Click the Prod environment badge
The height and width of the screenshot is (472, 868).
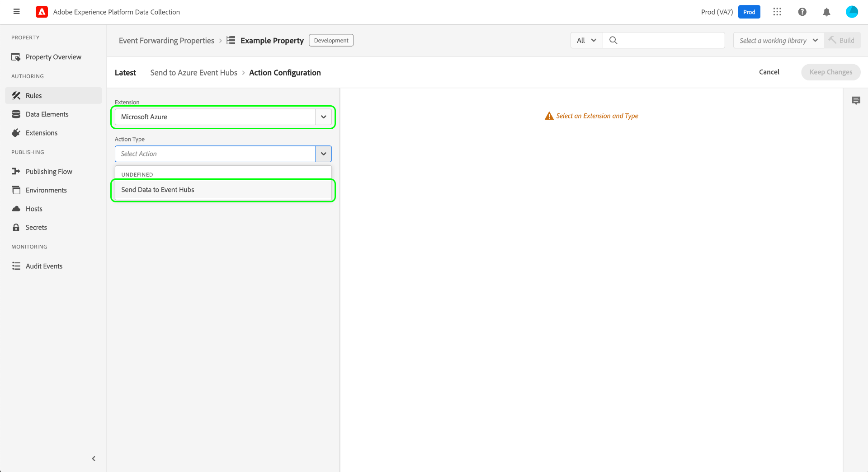click(x=749, y=12)
